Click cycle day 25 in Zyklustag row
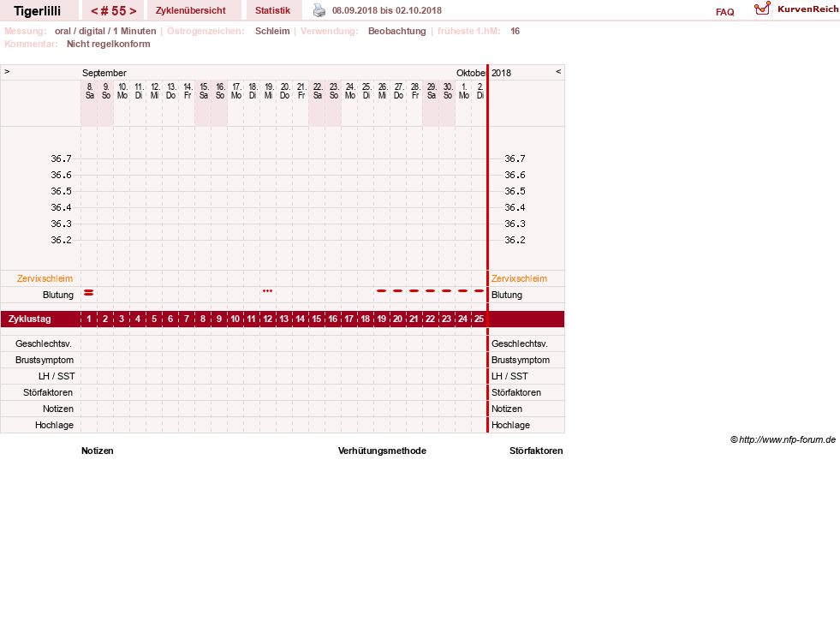Image resolution: width=840 pixels, height=621 pixels. pos(479,319)
